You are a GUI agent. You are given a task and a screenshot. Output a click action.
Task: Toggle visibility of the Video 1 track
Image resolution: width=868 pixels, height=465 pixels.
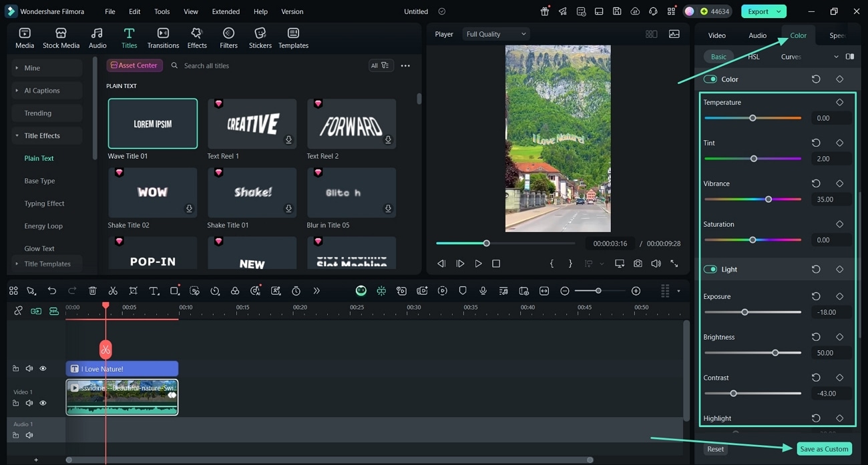43,403
